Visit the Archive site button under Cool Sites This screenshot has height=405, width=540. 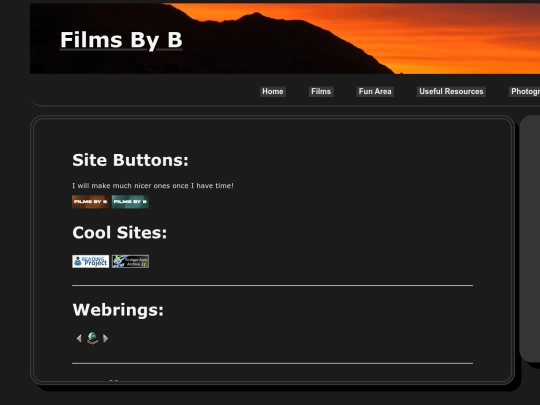pos(130,261)
